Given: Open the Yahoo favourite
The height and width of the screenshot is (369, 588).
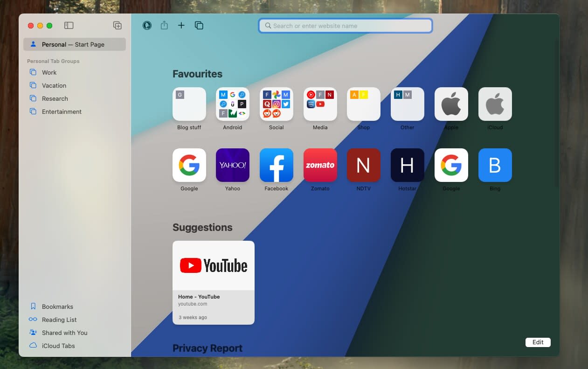Looking at the screenshot, I should tap(233, 165).
